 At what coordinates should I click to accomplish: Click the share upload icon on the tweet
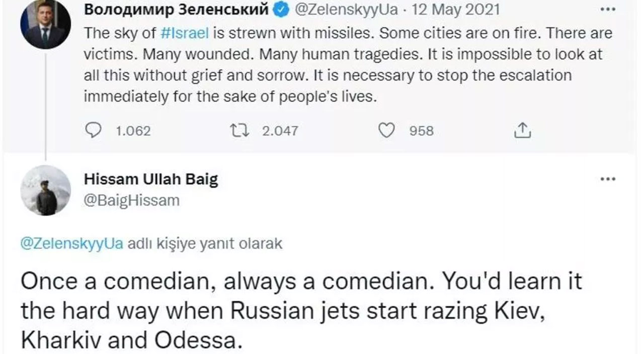point(522,130)
